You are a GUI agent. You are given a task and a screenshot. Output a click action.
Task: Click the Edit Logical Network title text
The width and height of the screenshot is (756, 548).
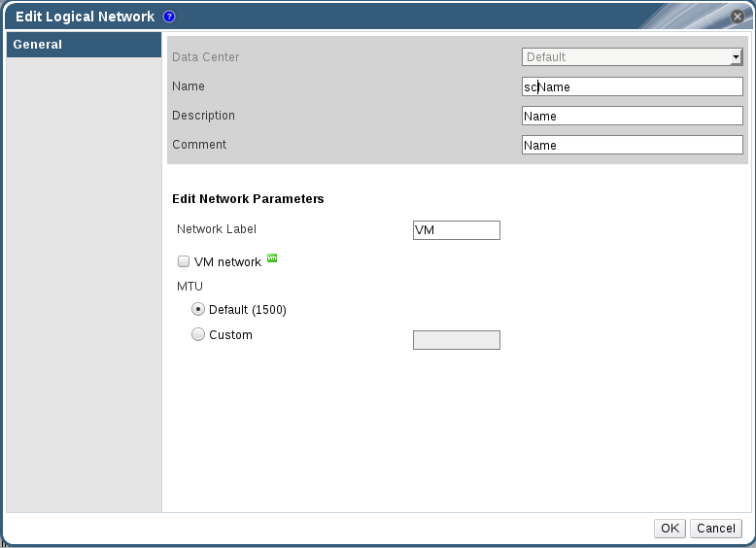(x=86, y=17)
